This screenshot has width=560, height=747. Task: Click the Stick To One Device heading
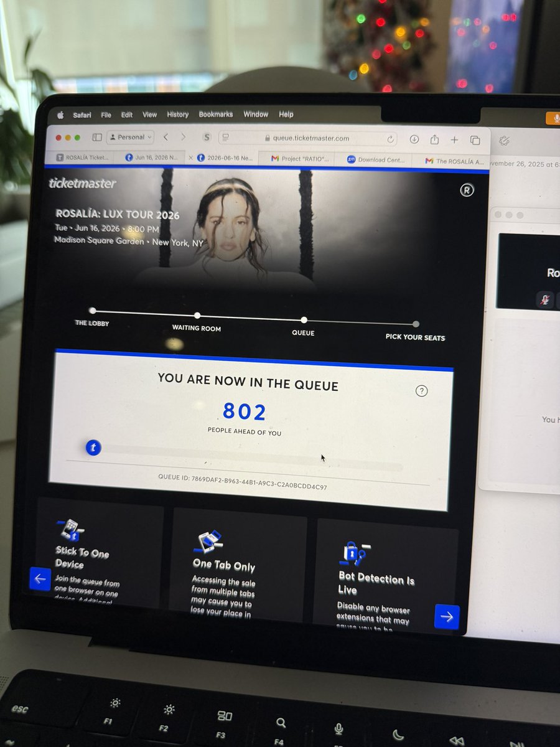click(82, 558)
